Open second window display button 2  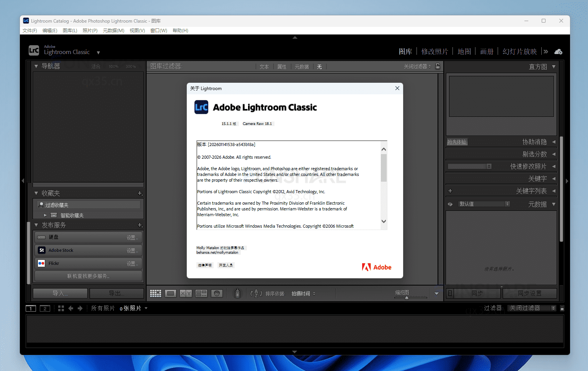pyautogui.click(x=45, y=309)
